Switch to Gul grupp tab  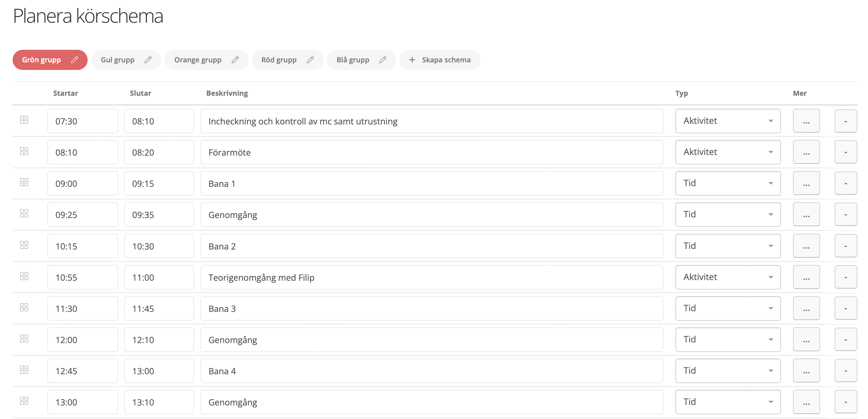tap(118, 60)
